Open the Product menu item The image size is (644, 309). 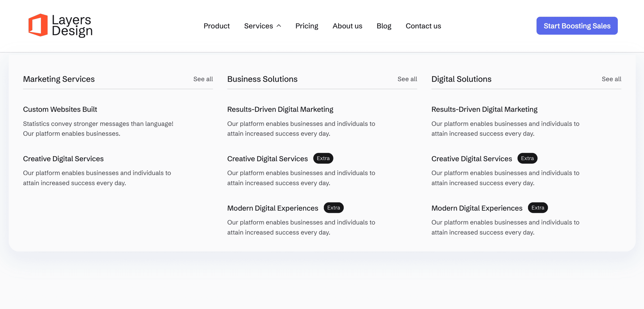[x=216, y=26]
